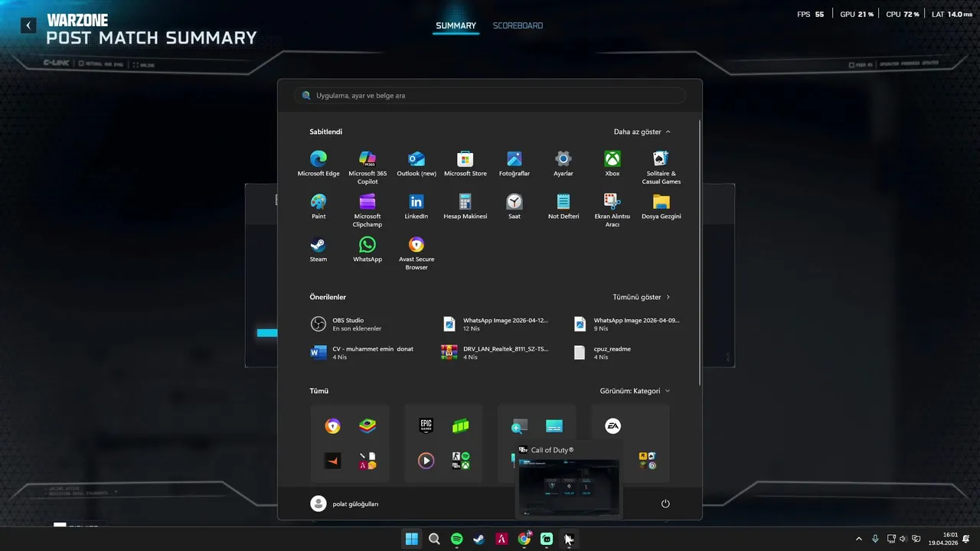Launch Ekran Alıntısı Aracı snipping tool

(612, 210)
